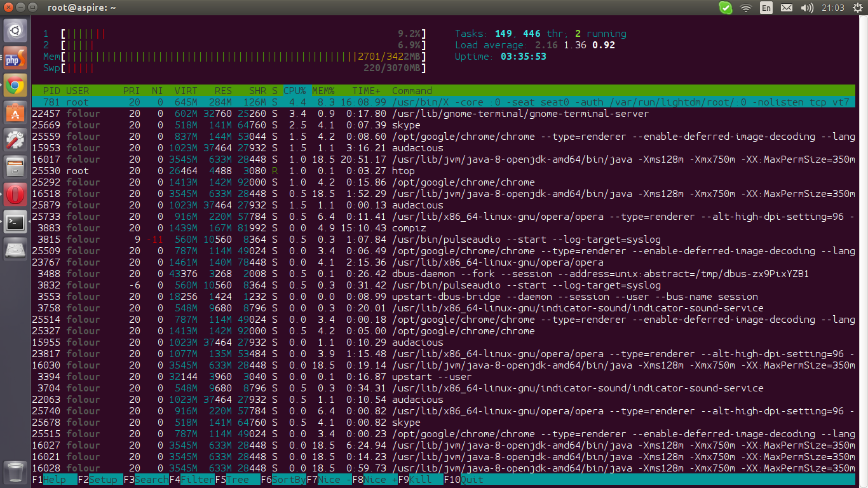Open Ubuntu Software Center icon
The width and height of the screenshot is (868, 488).
pos(15,112)
